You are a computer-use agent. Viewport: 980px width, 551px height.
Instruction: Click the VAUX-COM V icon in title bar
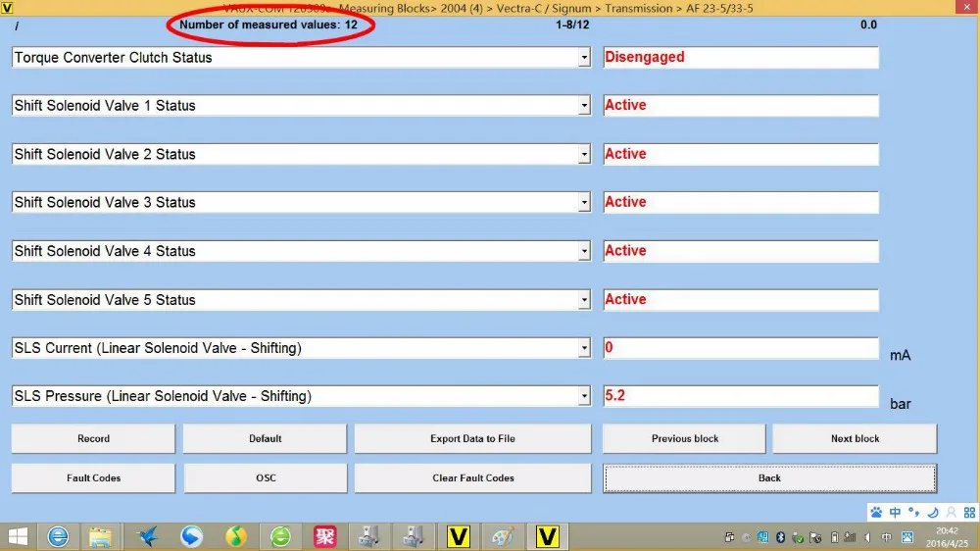[x=7, y=8]
